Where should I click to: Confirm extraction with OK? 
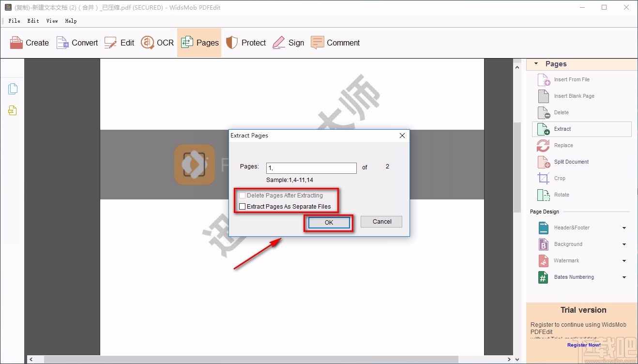(x=328, y=222)
